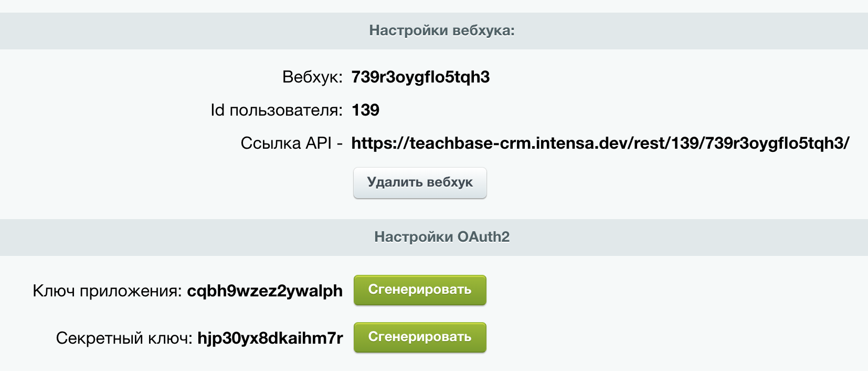Viewport: 868px width, 371px height.
Task: Select secret key hjp30yx8dkaihm7r
Action: pos(270,338)
